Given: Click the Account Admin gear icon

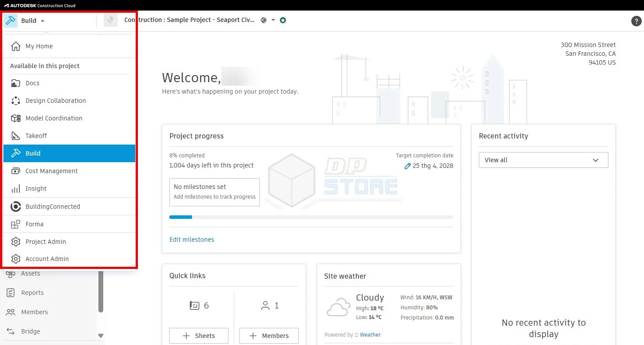Looking at the screenshot, I should pos(16,259).
